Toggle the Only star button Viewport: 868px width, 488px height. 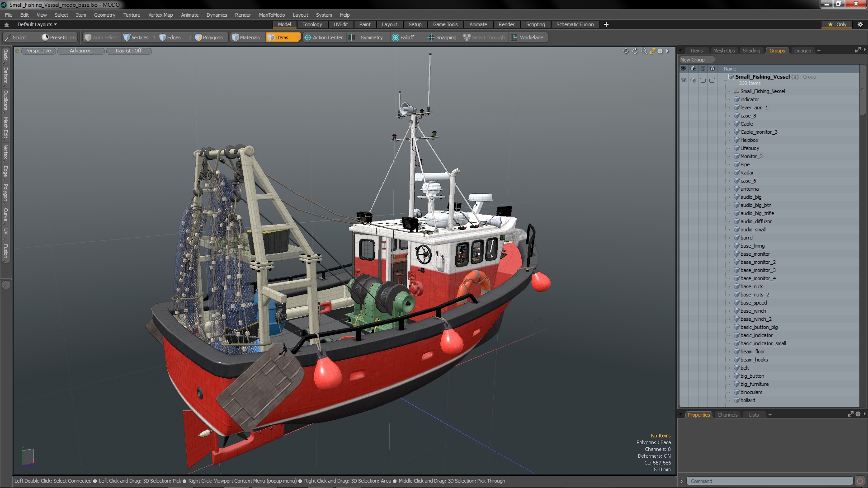[x=837, y=24]
